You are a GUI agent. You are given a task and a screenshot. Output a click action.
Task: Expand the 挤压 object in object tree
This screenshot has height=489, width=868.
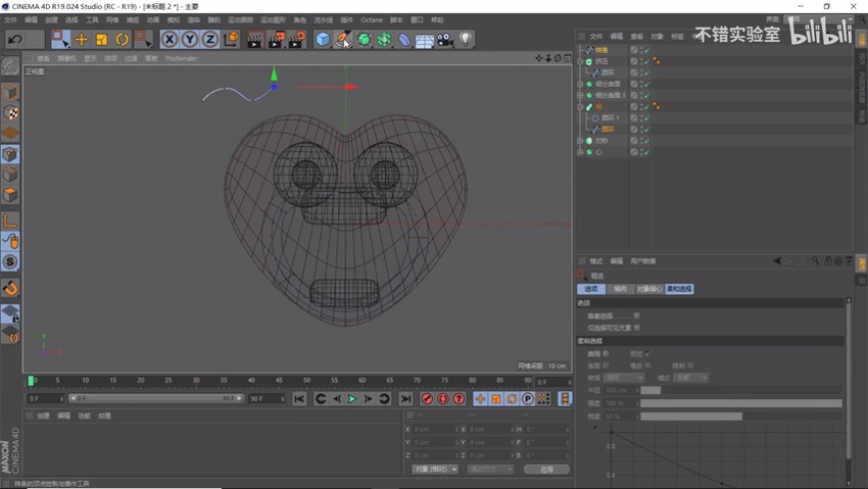[580, 62]
